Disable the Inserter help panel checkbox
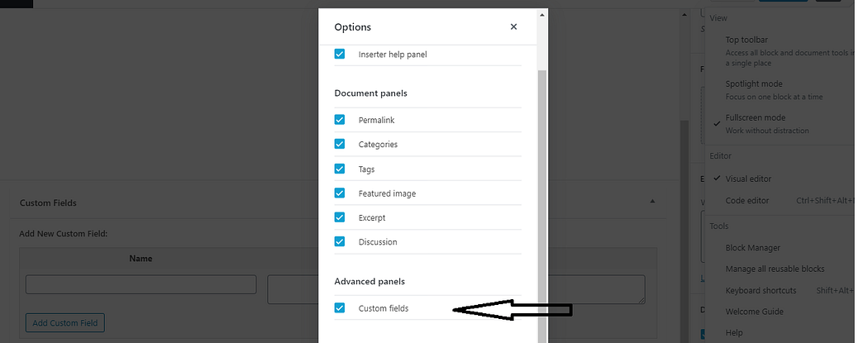This screenshot has width=868, height=343. point(340,54)
